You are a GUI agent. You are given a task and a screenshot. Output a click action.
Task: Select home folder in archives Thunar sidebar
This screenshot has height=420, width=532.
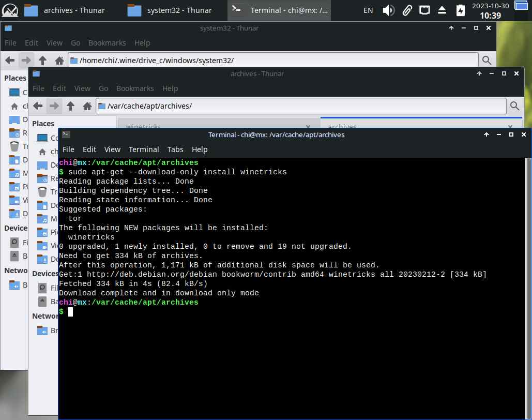tap(47, 152)
